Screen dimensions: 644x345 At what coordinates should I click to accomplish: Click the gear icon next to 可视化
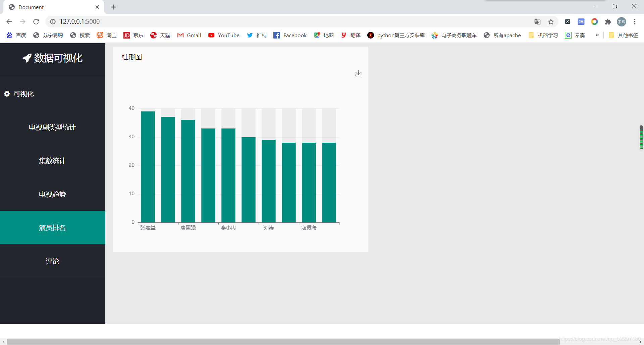(x=7, y=94)
